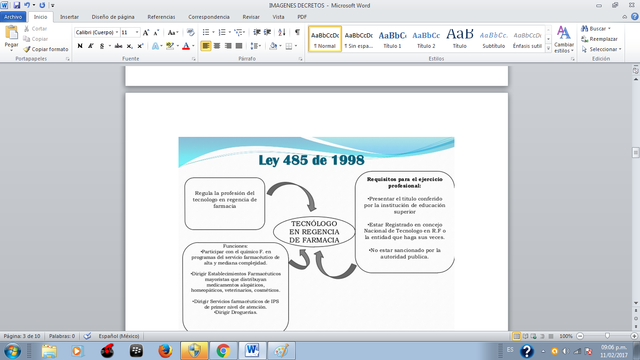The height and width of the screenshot is (360, 640).
Task: Switch to the Correspondencia tab
Action: 209,17
